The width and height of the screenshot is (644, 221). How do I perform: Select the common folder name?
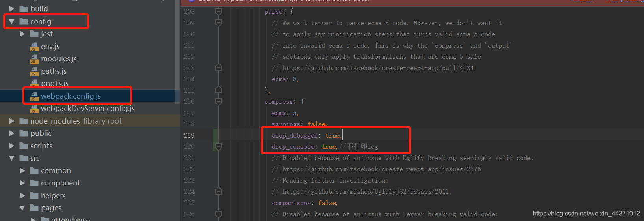[x=56, y=170]
